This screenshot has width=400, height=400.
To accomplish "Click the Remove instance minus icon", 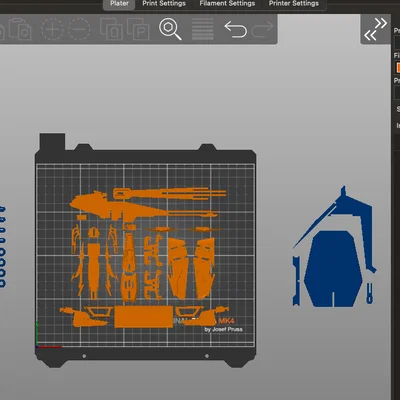I will [79, 29].
